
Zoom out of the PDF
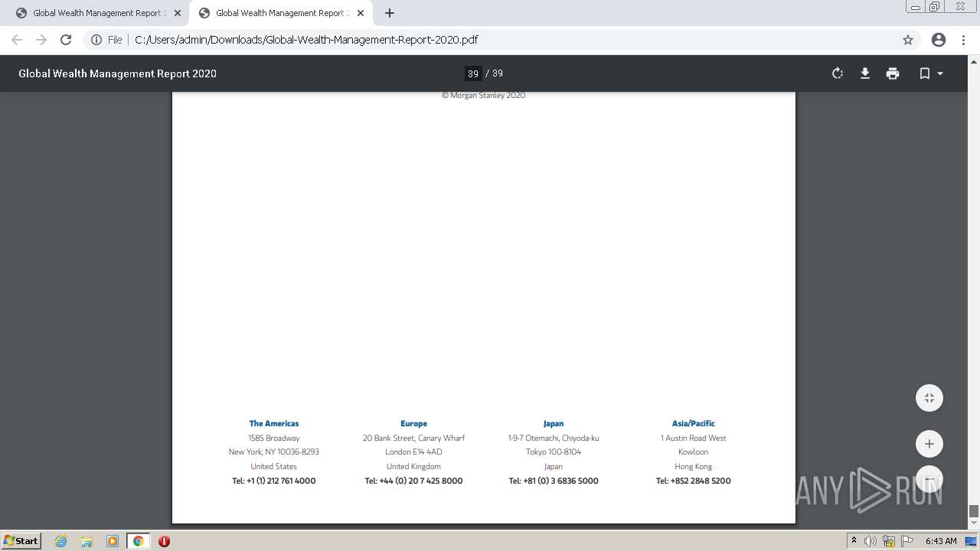click(x=929, y=479)
